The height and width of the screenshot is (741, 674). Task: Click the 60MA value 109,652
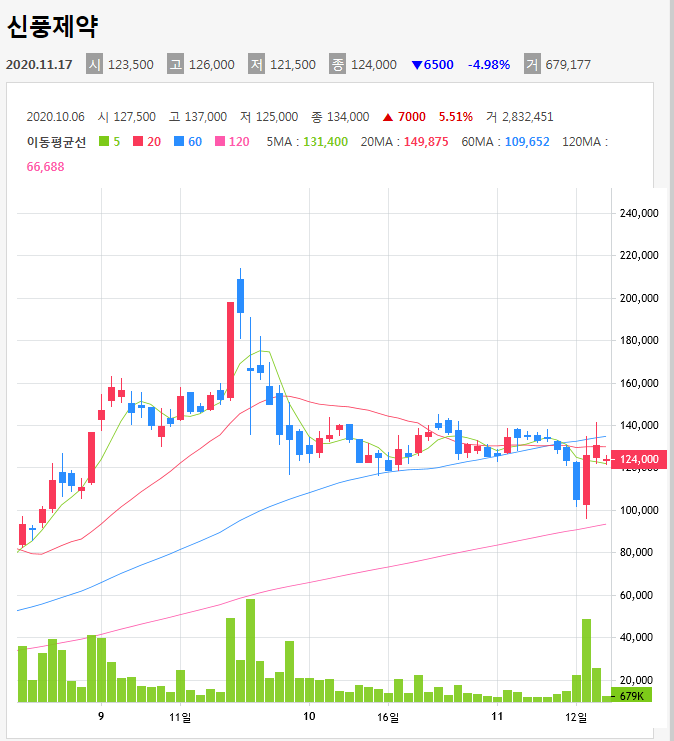(x=527, y=142)
